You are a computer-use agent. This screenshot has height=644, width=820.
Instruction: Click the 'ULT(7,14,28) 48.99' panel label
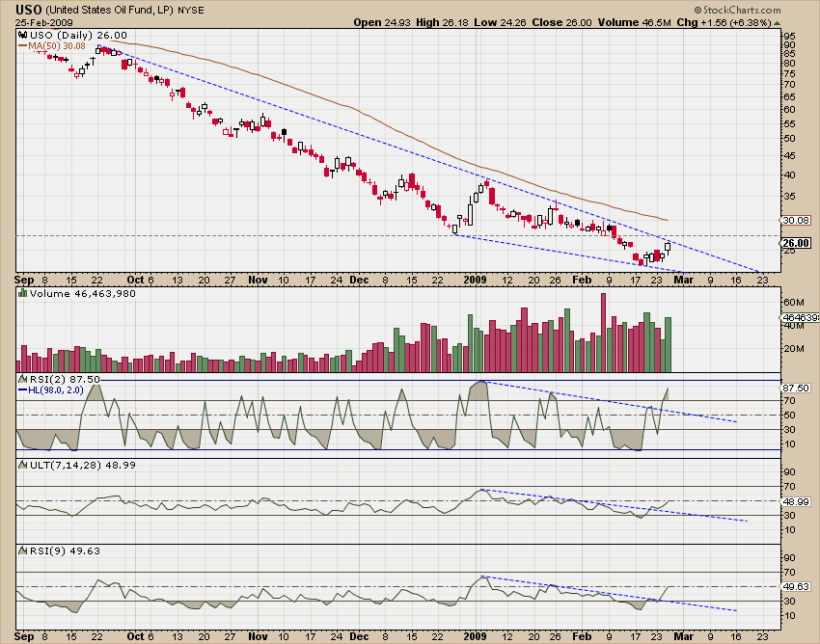[x=83, y=465]
